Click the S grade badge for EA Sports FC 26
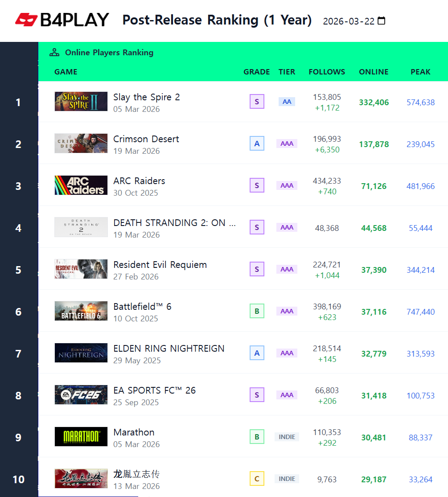The image size is (448, 497). 257,394
